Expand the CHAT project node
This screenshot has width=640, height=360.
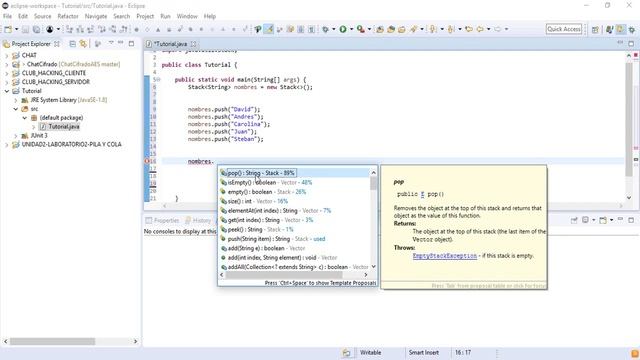coord(7,55)
